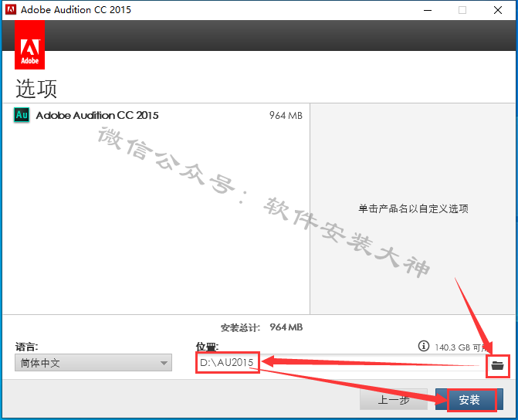Click the 语言 label
This screenshot has width=518, height=420.
(26, 347)
